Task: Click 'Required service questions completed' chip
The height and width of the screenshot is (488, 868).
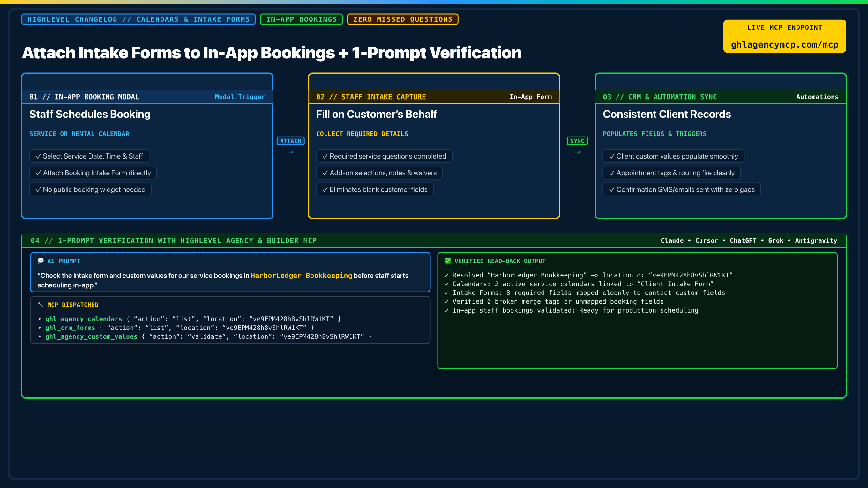Action: [x=384, y=156]
